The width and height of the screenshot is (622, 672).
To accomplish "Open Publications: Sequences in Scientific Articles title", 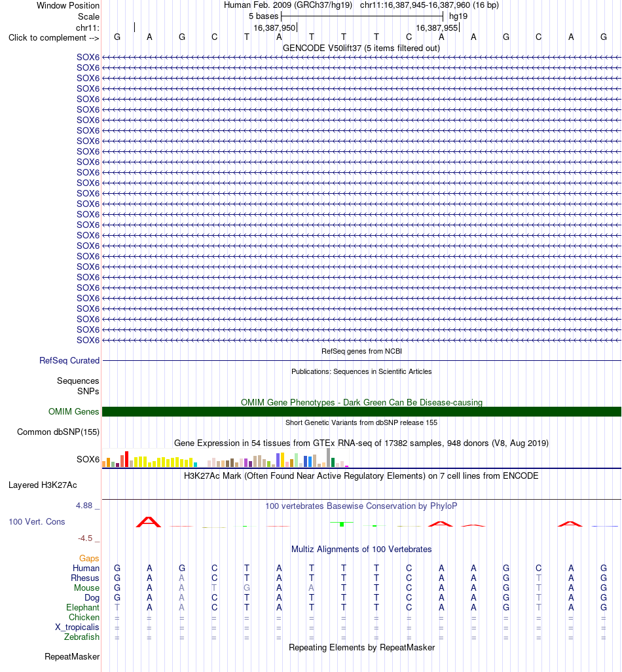I will click(x=361, y=371).
